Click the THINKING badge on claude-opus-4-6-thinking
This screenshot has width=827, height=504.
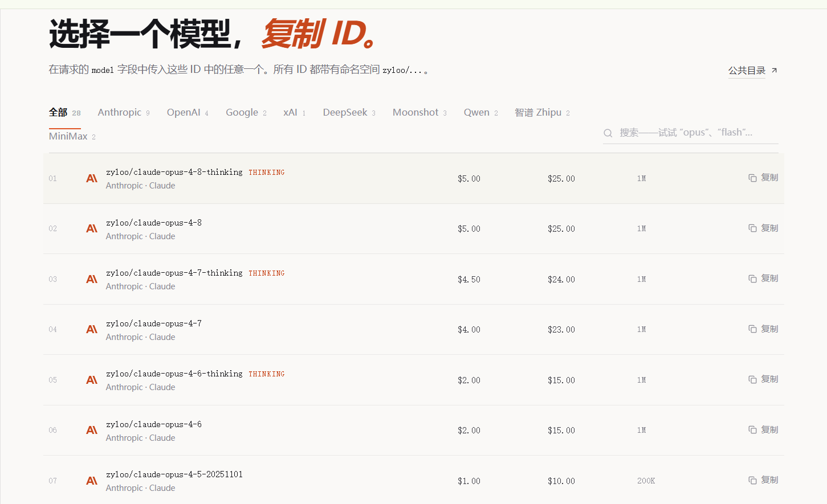[267, 374]
